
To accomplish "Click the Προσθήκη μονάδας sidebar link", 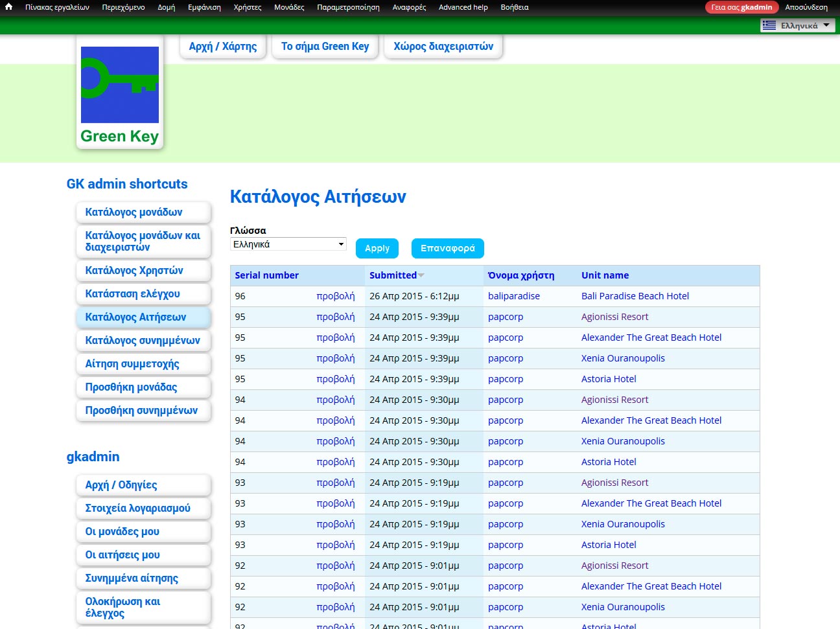I will coord(131,387).
